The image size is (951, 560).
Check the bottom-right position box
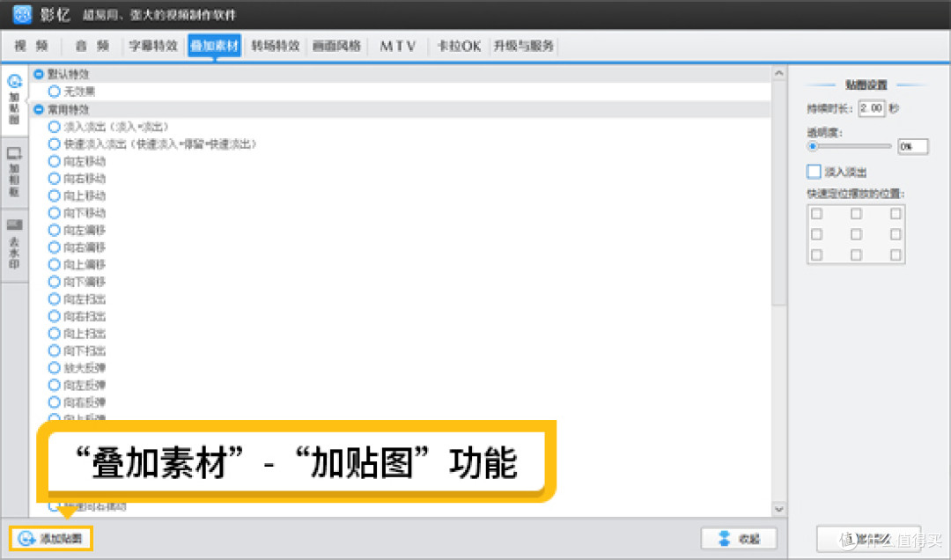[896, 254]
